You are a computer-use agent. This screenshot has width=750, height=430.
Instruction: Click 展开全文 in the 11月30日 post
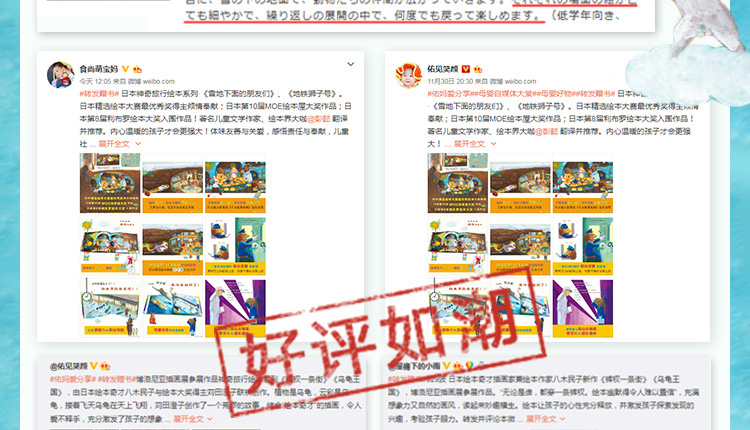pos(469,143)
